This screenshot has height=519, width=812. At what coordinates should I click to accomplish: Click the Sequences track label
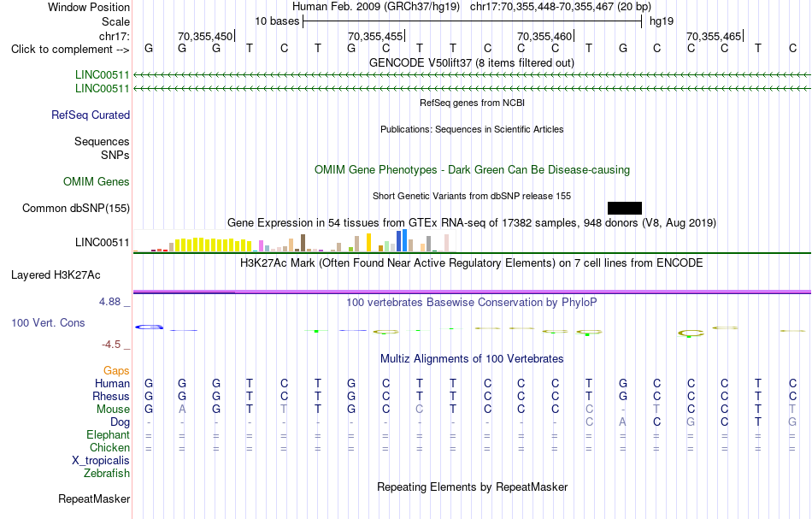coord(102,141)
